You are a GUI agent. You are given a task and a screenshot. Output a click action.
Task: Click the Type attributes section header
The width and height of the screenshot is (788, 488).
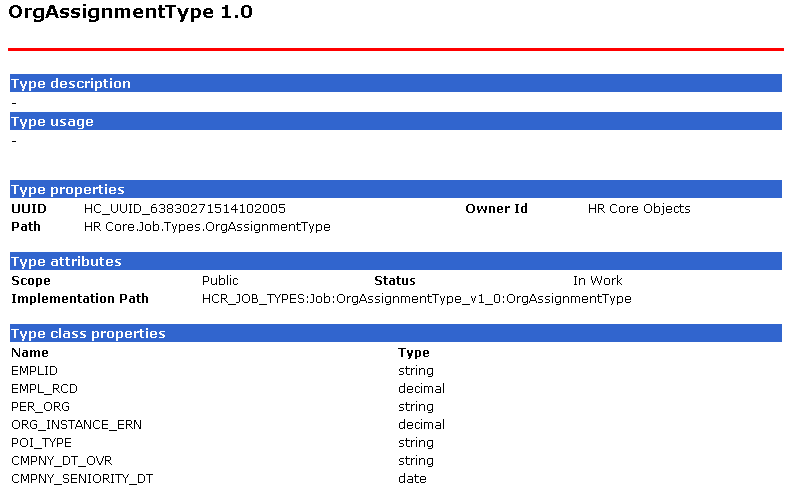pos(396,261)
